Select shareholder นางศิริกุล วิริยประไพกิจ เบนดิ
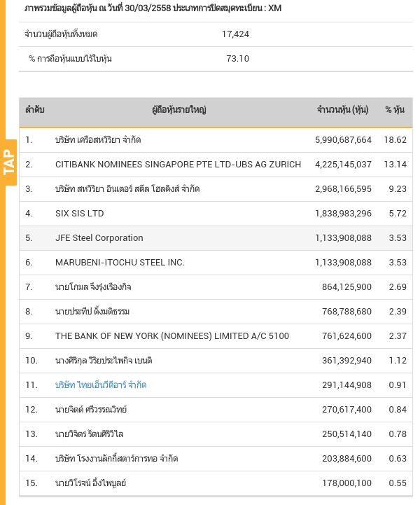Screen dimensions: 420x505 coord(104,361)
